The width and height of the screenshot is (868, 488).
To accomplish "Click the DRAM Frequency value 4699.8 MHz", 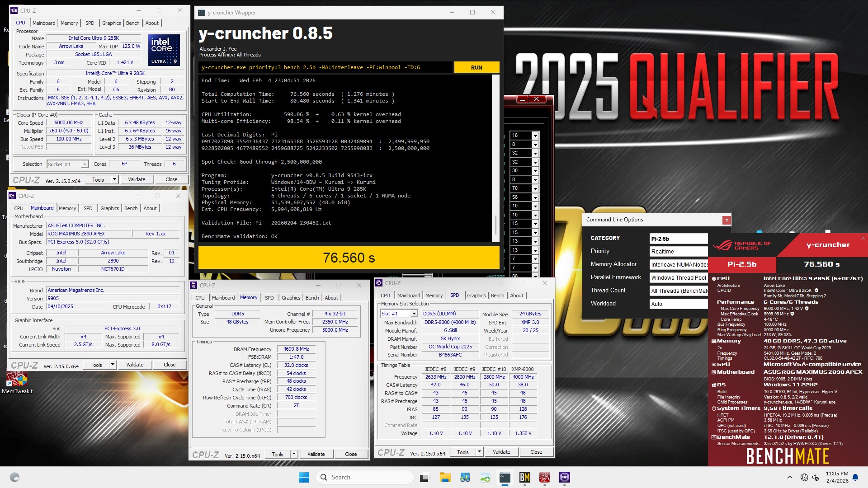I will coord(296,349).
